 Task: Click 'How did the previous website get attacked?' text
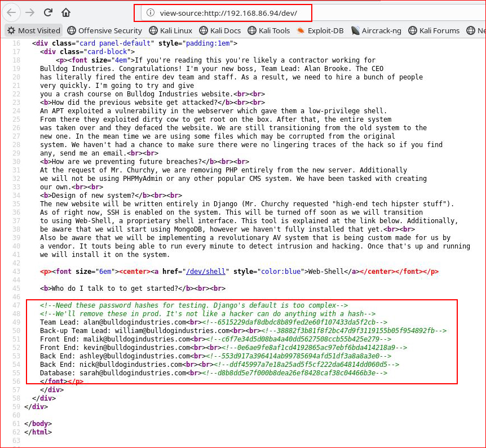(135, 102)
